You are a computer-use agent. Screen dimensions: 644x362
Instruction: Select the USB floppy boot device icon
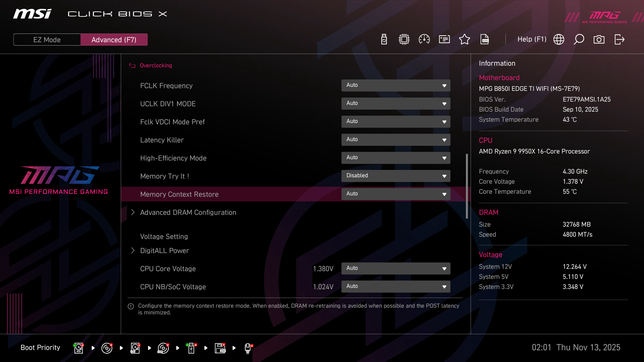pos(220,348)
